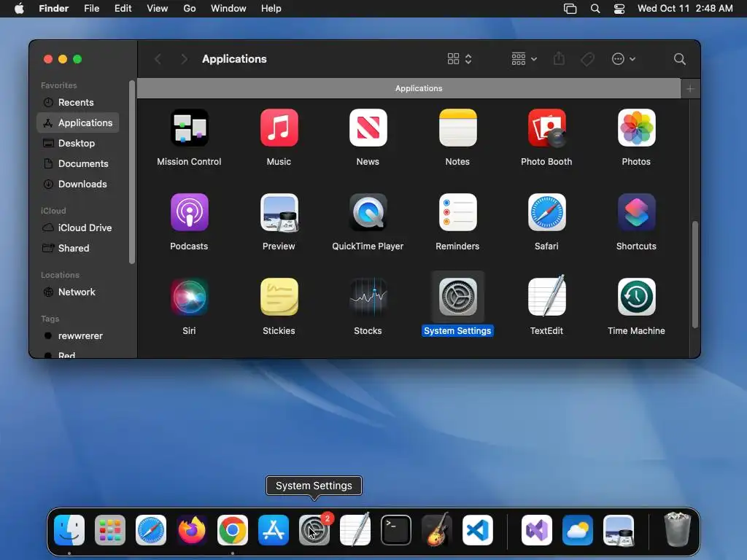This screenshot has width=747, height=560.
Task: Click the Share toolbar button
Action: [559, 59]
